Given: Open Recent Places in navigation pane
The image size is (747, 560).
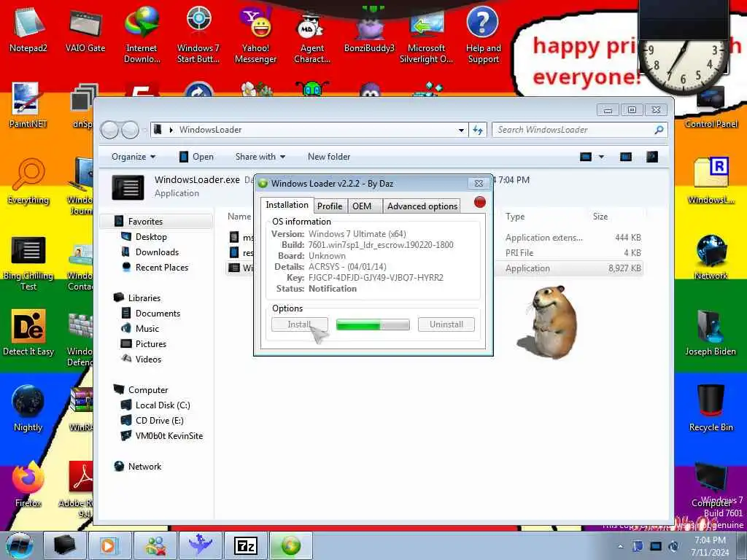Looking at the screenshot, I should coord(161,267).
